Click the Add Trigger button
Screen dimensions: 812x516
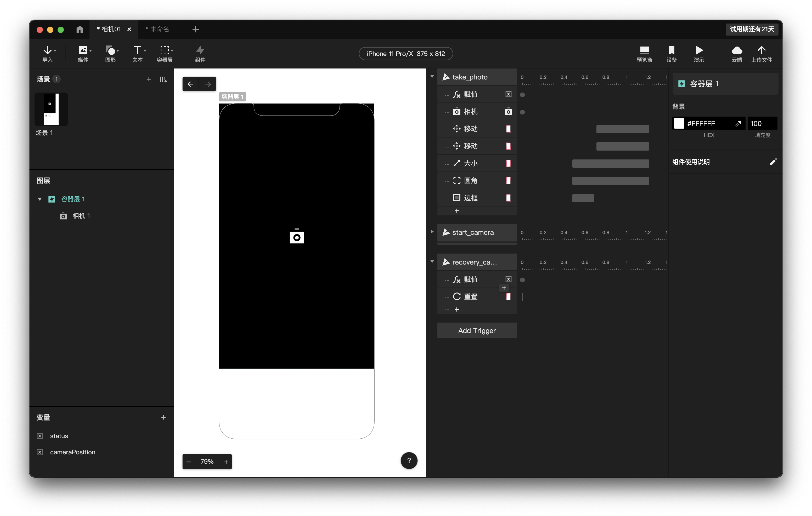[477, 331]
